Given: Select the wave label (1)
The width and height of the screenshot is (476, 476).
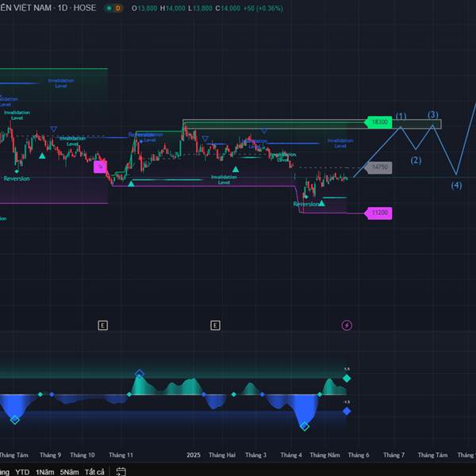Looking at the screenshot, I should [x=401, y=117].
